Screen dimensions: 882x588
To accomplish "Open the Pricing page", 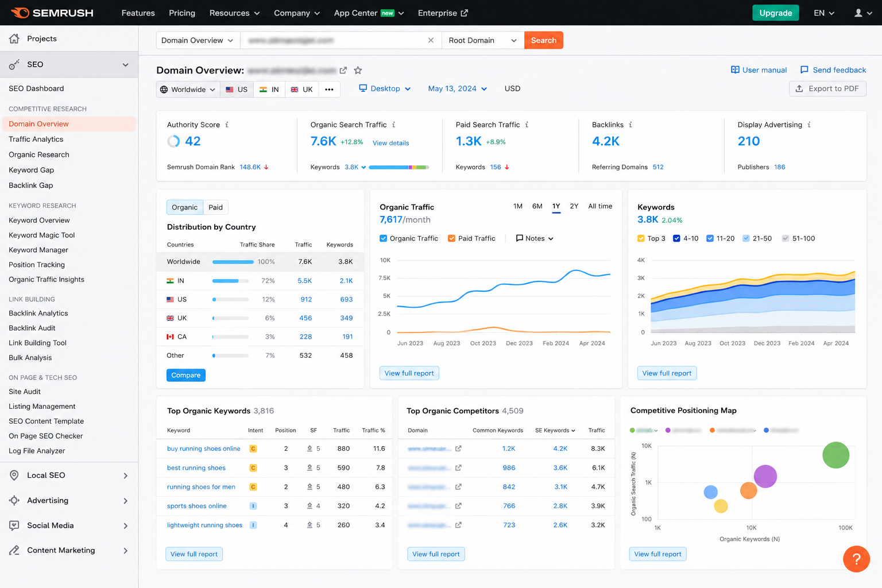I will coord(182,13).
